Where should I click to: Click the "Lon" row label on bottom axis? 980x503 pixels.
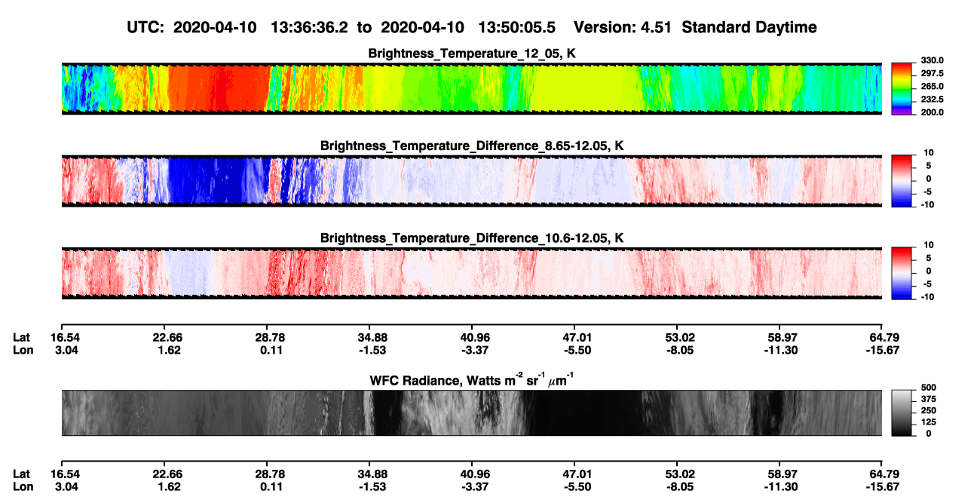point(22,487)
